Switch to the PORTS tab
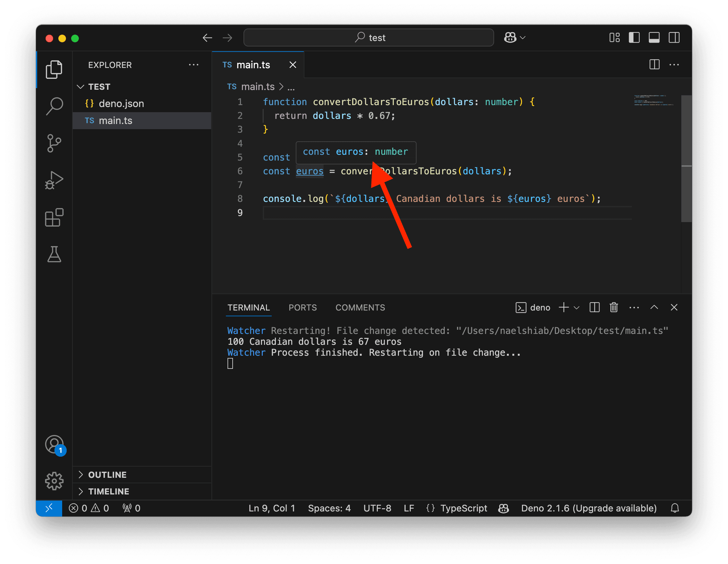Image resolution: width=728 pixels, height=564 pixels. click(303, 307)
